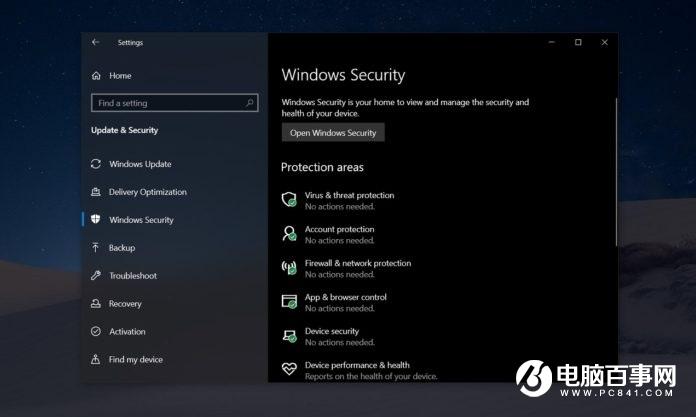Viewport: 696px width, 417px height.
Task: Click the Update & Security heading
Action: 125,130
